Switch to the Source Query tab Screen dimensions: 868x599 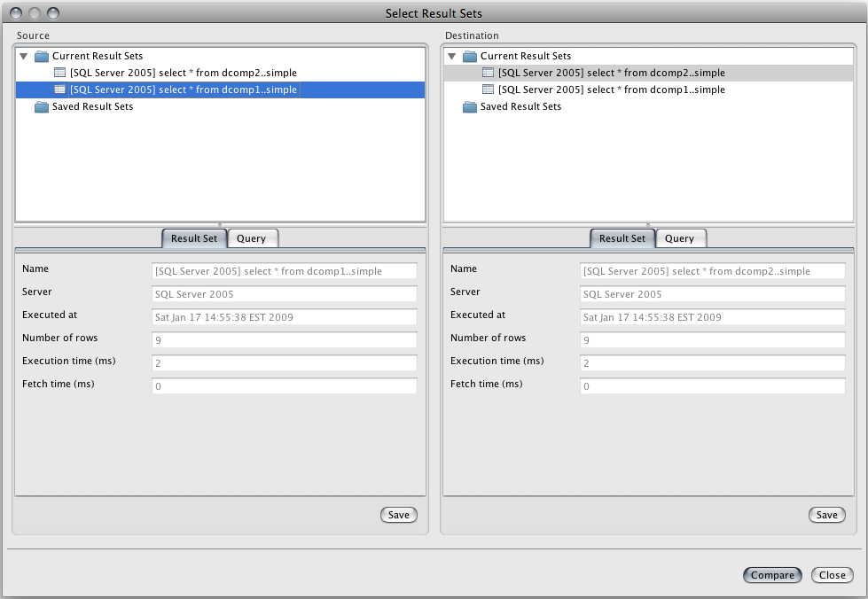[252, 238]
